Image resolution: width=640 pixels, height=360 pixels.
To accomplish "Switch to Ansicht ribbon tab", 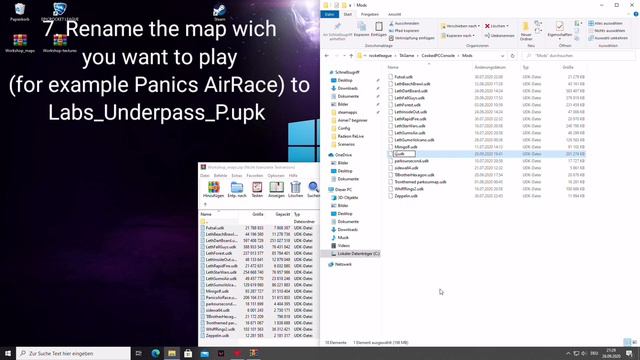I will coord(394,14).
